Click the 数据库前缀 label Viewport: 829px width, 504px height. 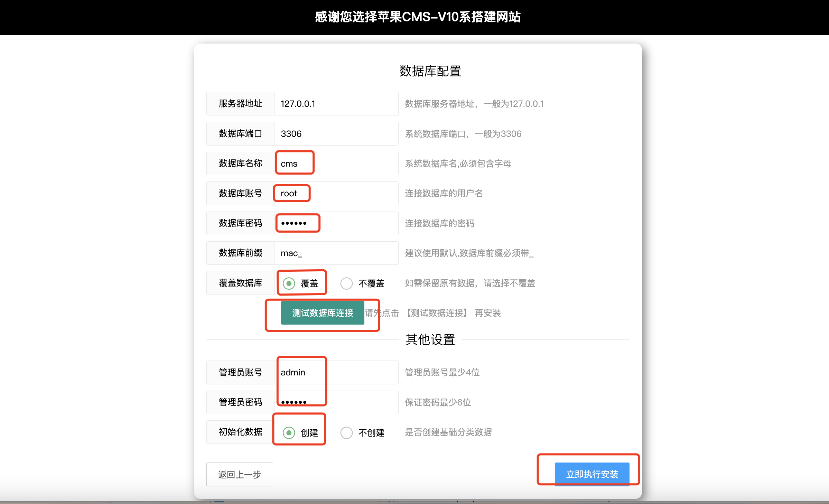tap(241, 253)
